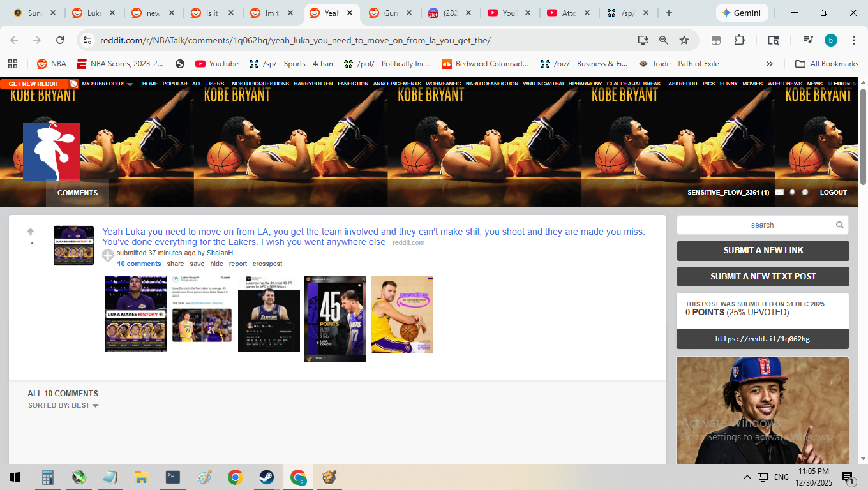This screenshot has height=490, width=868.
Task: Click the 'report' link under the post
Action: click(x=238, y=264)
